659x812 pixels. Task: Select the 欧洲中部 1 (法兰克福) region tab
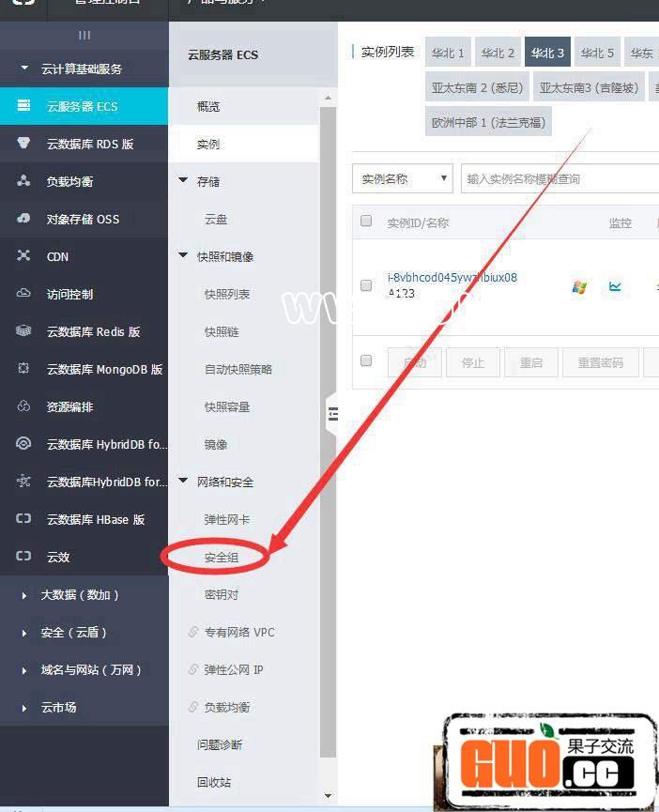point(487,122)
